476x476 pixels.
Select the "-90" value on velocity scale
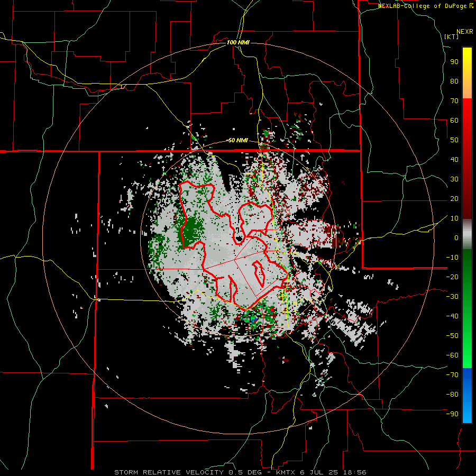click(x=452, y=414)
